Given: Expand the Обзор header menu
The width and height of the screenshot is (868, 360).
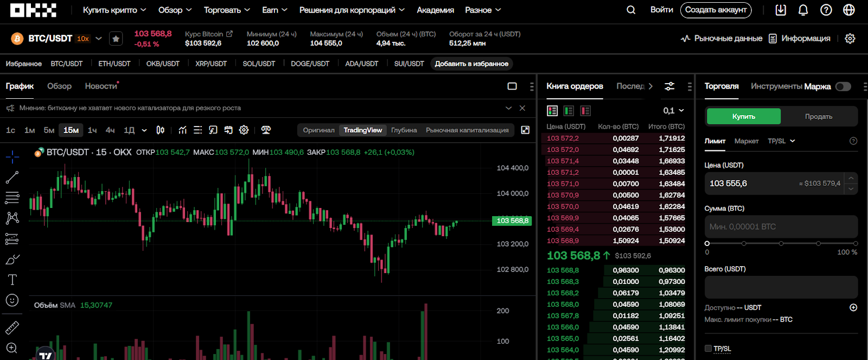Looking at the screenshot, I should tap(175, 10).
